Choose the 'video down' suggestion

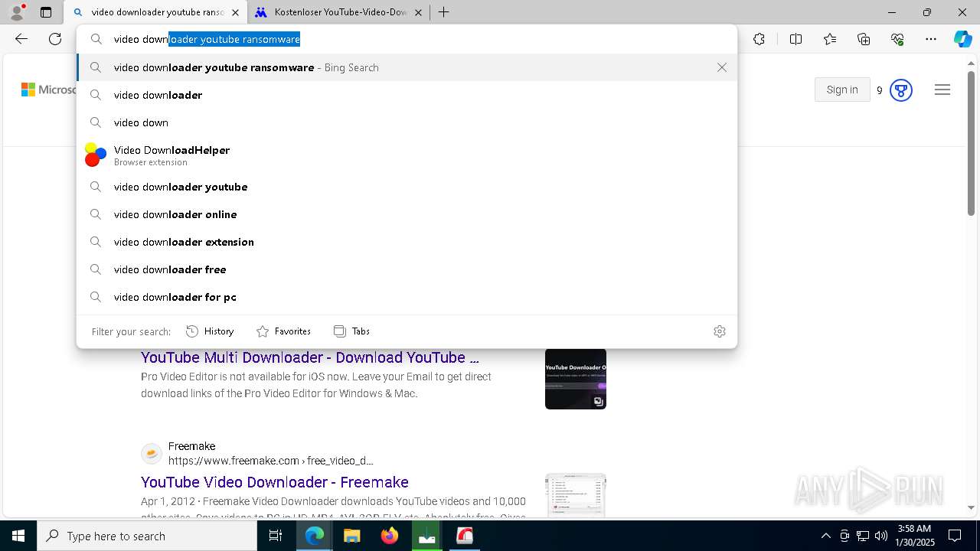[407, 122]
